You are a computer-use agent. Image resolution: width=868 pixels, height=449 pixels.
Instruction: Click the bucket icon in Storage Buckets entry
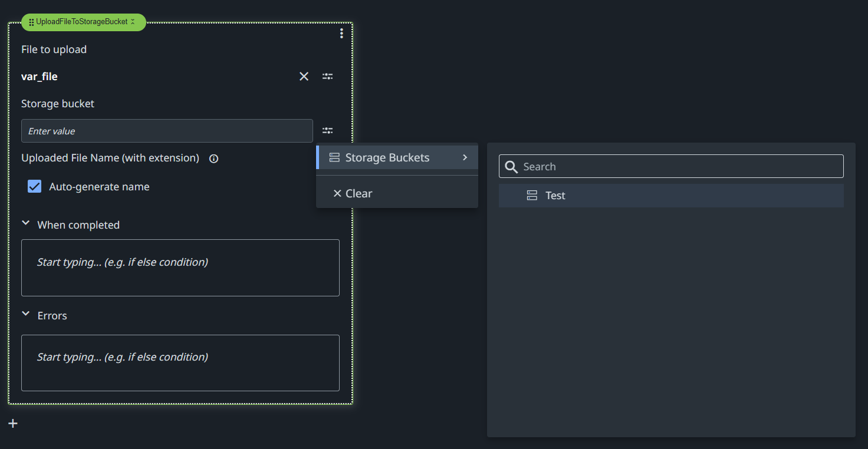(x=335, y=157)
